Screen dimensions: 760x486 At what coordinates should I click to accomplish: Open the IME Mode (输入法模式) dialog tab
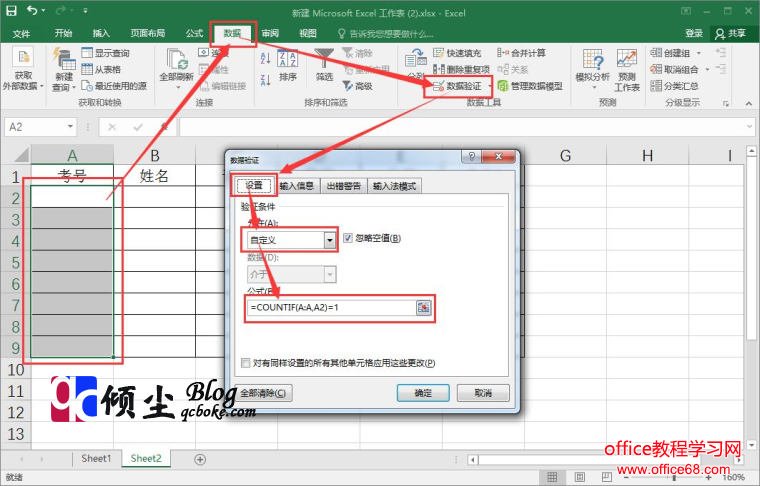click(394, 186)
